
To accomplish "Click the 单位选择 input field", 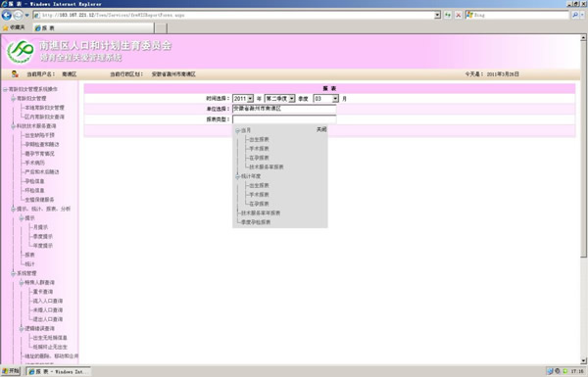I will click(x=284, y=109).
